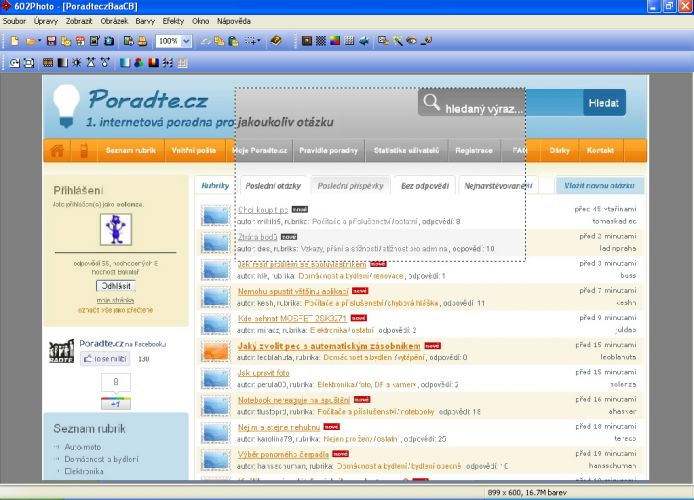Click 'Jaký zvolit pec s automatickým zásobníkem'
Image resolution: width=694 pixels, height=500 pixels.
coord(329,346)
